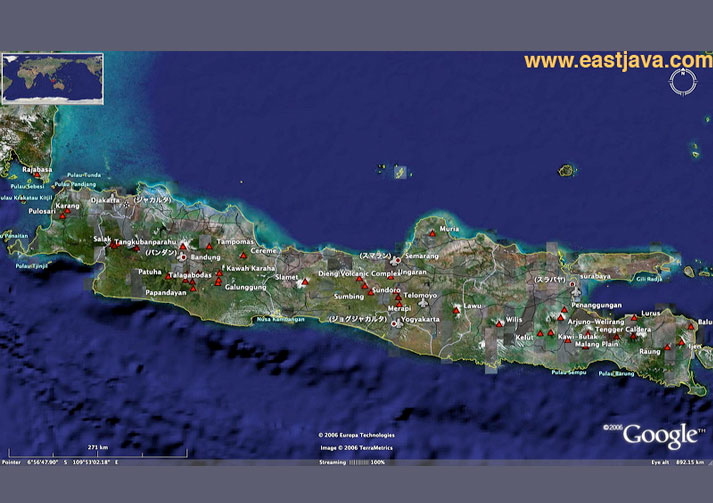
Task: Click the 271 km scale bar
Action: click(98, 453)
